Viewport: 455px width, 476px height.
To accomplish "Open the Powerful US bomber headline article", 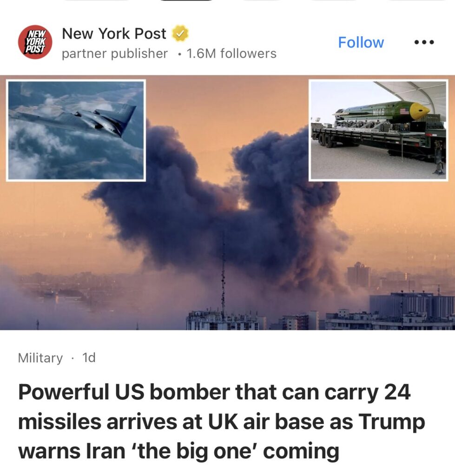I will coord(221,422).
